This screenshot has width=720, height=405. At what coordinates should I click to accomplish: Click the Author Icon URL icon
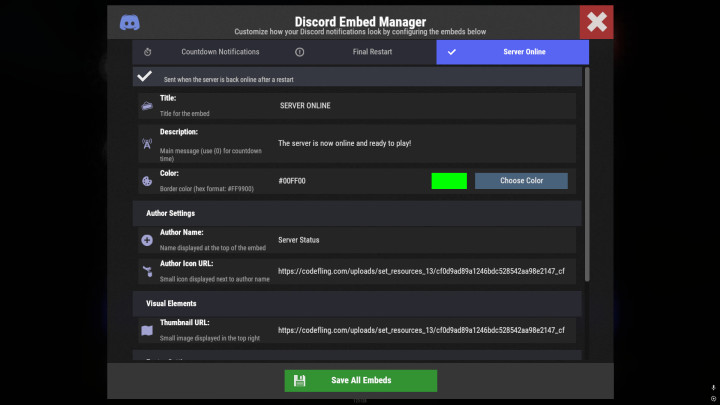pyautogui.click(x=147, y=271)
